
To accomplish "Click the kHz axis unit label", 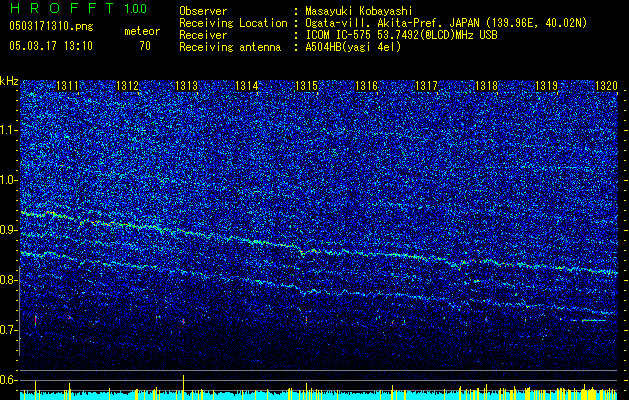I will pyautogui.click(x=9, y=81).
